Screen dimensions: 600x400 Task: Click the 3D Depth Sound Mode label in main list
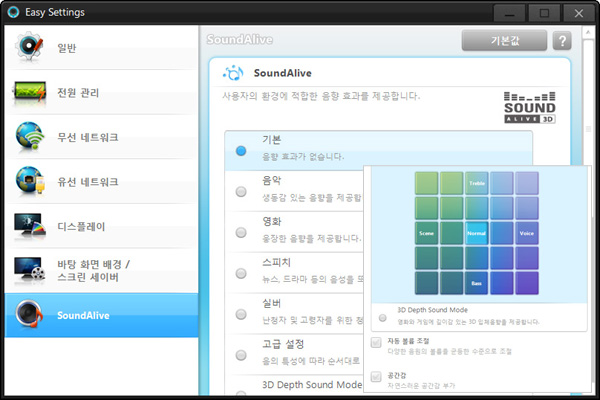click(312, 385)
